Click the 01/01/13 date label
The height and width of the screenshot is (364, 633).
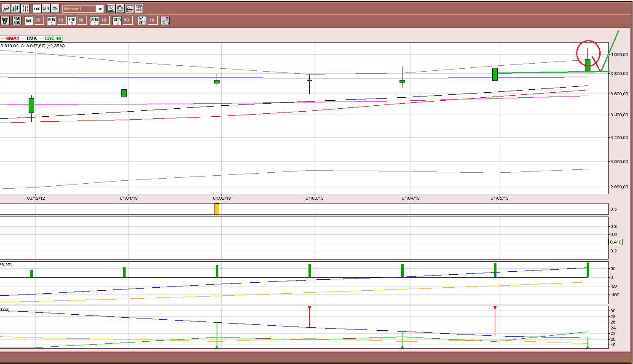[129, 198]
